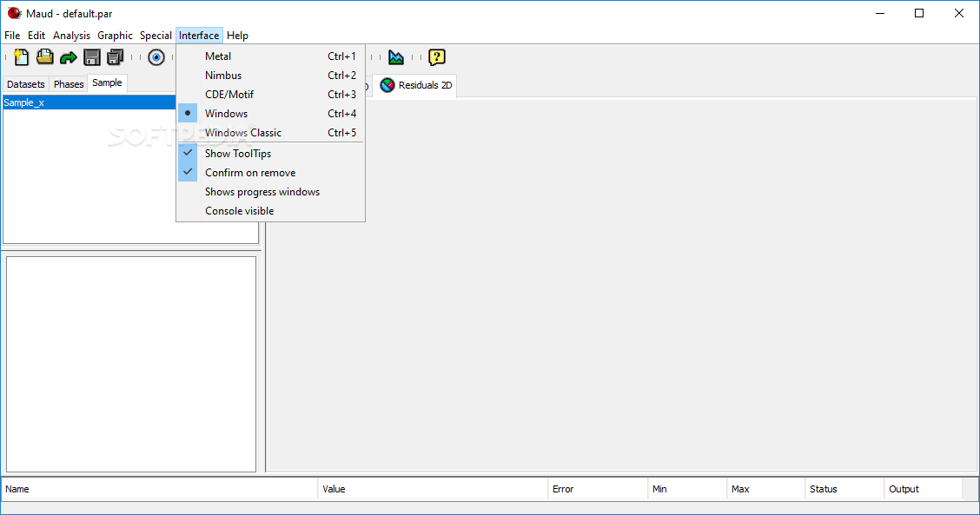Open the Graphic menu
This screenshot has width=980, height=515.
(x=115, y=36)
